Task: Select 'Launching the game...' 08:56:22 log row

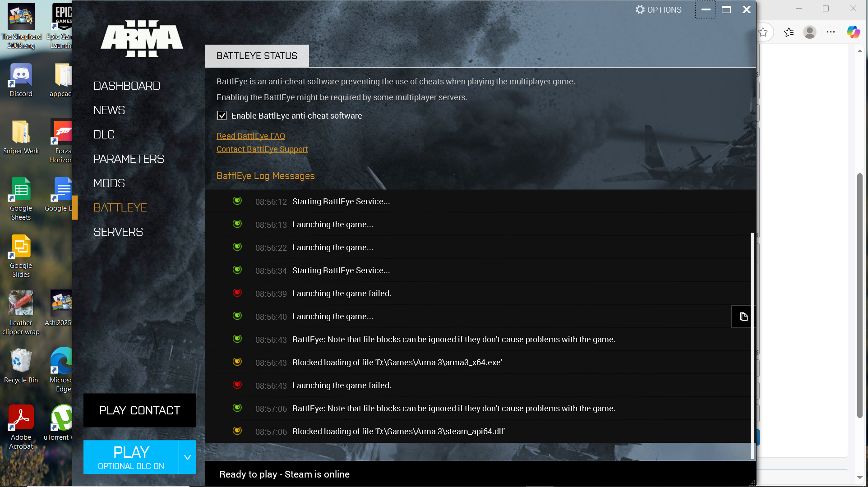Action: (478, 248)
